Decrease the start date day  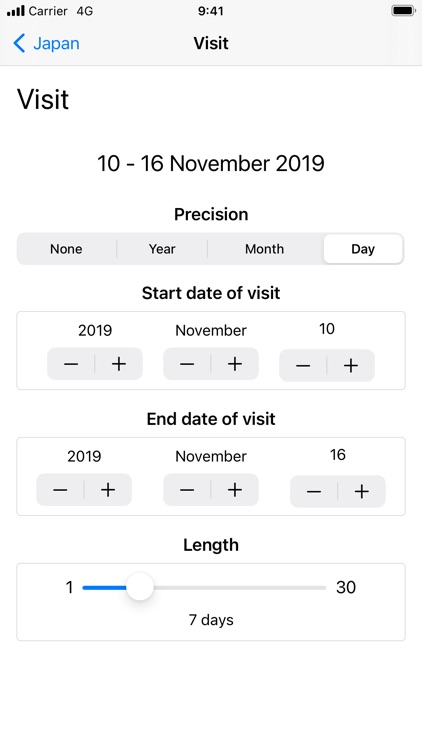(x=303, y=365)
